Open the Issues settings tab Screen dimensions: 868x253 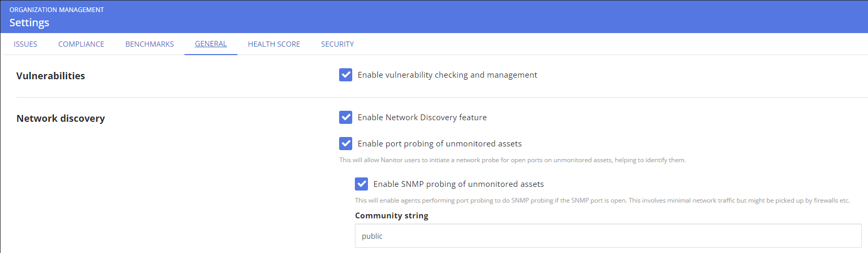[x=25, y=44]
